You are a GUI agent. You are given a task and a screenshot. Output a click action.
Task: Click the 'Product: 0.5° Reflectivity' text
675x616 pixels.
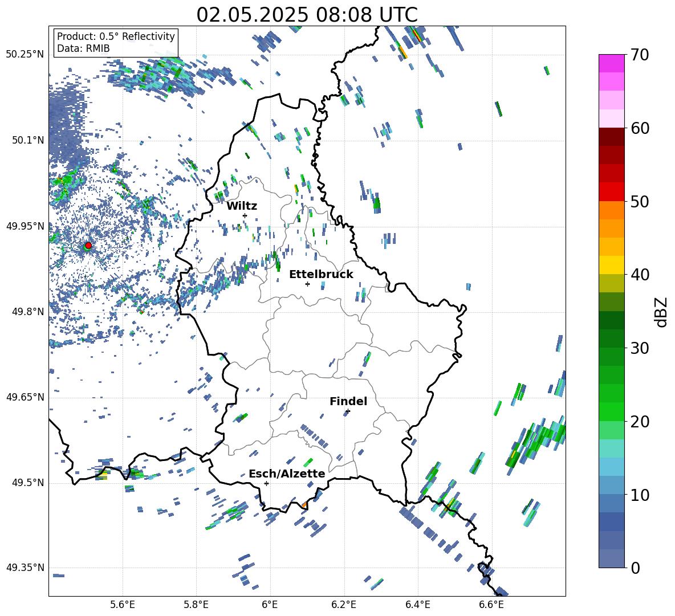(116, 36)
